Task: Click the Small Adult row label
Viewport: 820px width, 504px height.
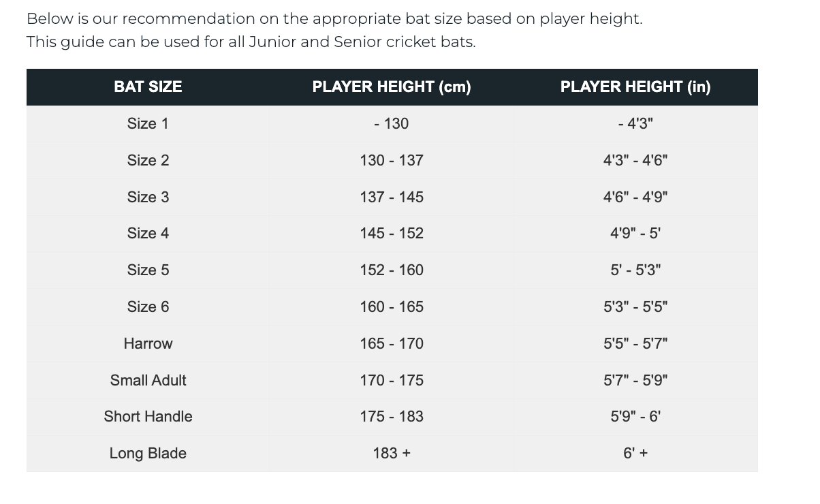Action: pos(148,381)
